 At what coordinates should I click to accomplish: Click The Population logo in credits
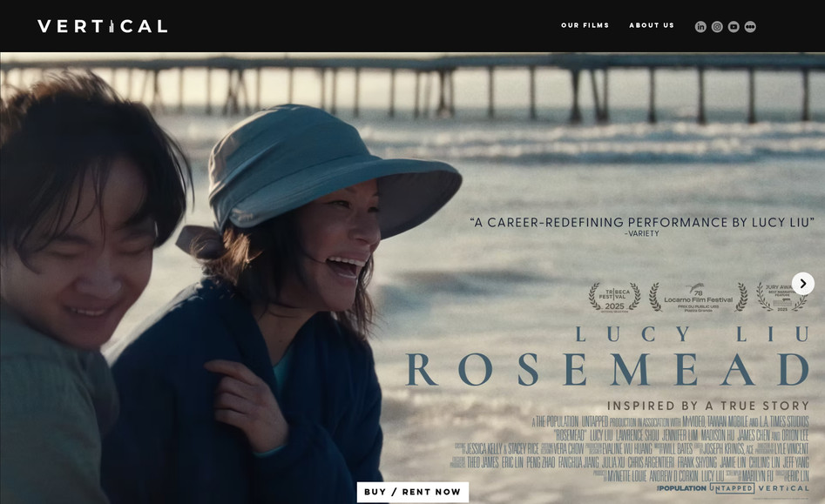[681, 488]
